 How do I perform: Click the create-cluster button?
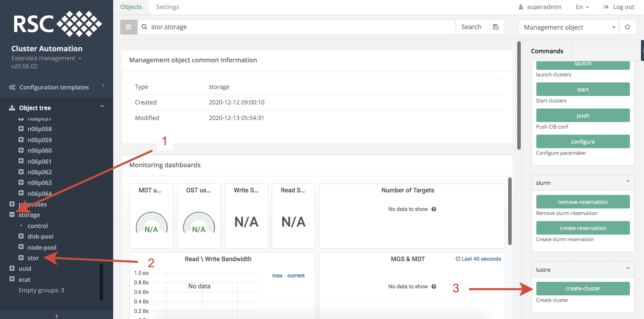pos(583,288)
